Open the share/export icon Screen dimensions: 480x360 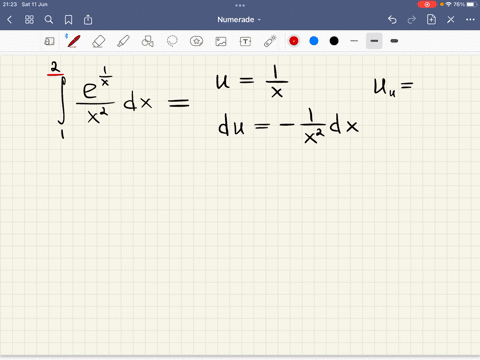(x=88, y=20)
